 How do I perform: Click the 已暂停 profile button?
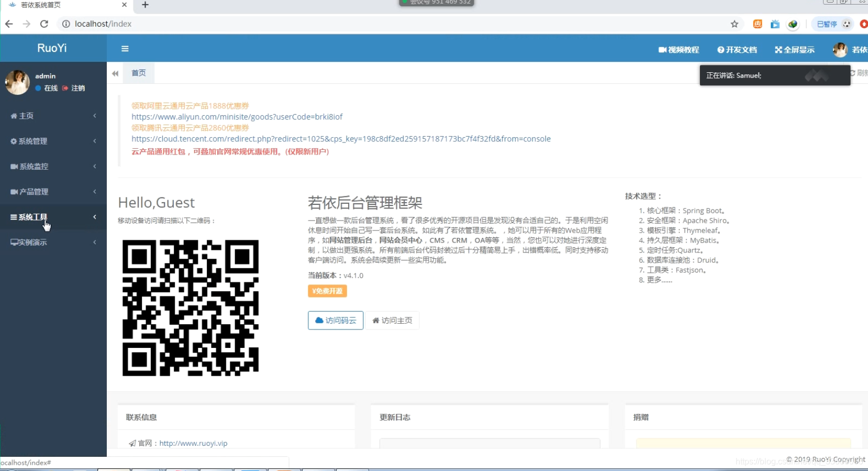tap(833, 24)
